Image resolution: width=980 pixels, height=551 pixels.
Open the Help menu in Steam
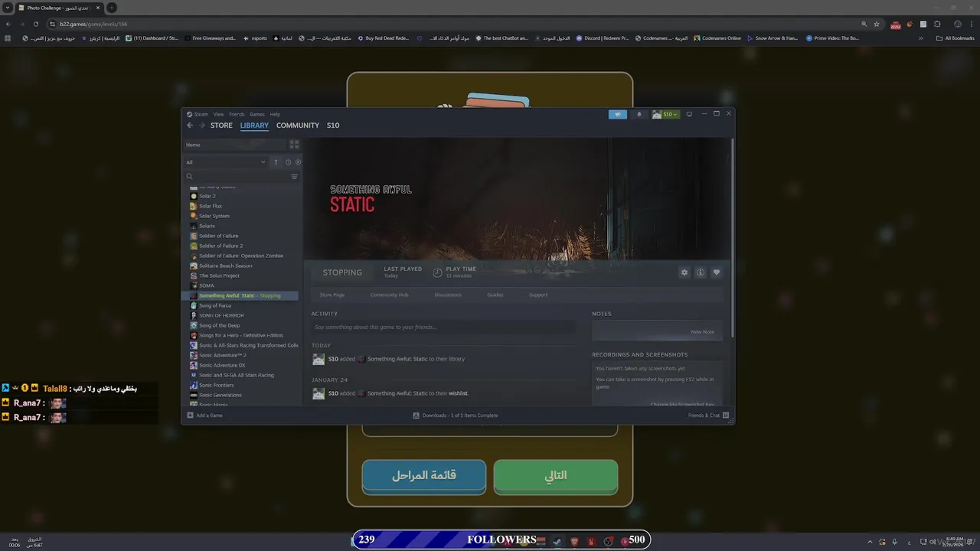point(275,114)
